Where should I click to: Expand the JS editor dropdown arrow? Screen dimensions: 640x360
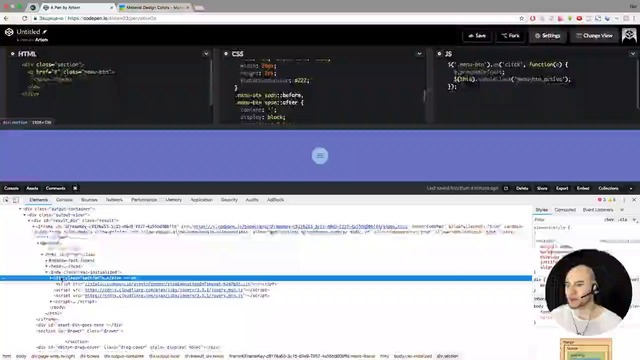point(633,54)
